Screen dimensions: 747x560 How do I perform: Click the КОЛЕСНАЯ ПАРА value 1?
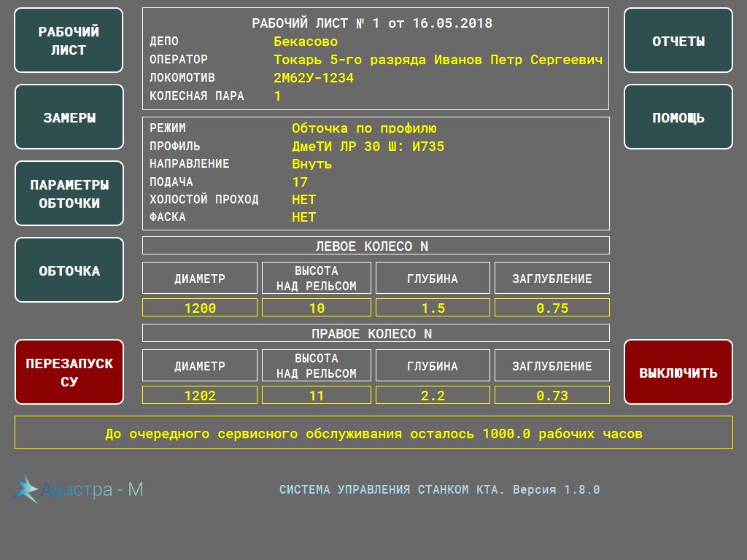[x=277, y=96]
